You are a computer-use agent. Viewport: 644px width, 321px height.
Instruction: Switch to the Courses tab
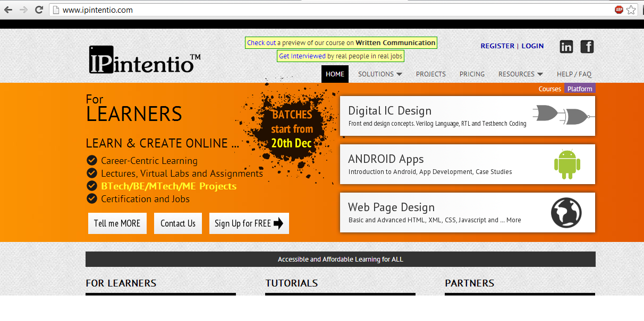[550, 89]
